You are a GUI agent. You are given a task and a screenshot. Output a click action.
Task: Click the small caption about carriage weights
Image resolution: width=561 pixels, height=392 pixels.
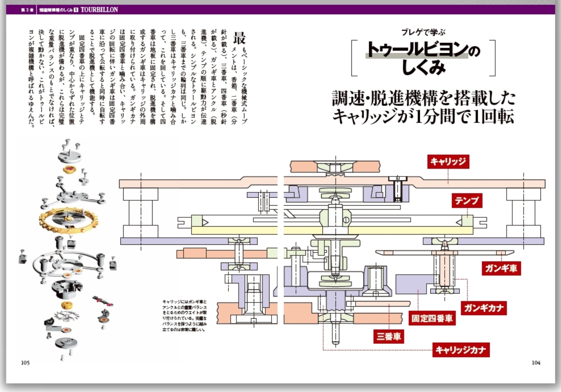(x=184, y=316)
